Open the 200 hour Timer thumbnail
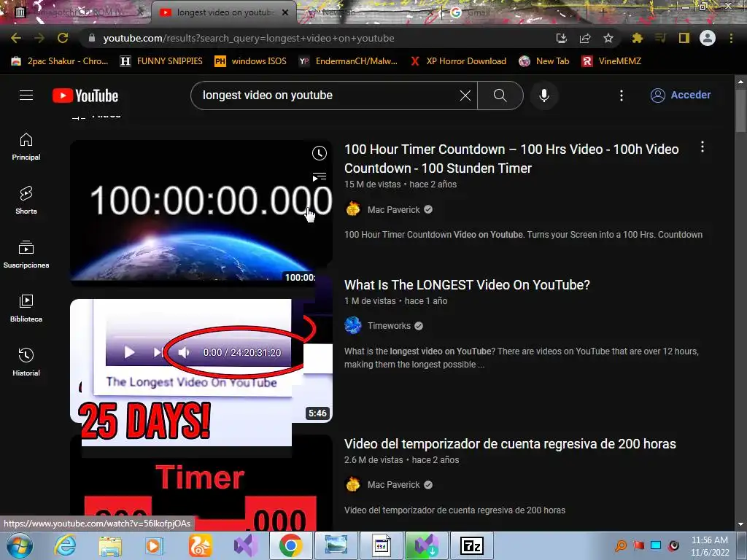This screenshot has width=747, height=560. (201, 483)
